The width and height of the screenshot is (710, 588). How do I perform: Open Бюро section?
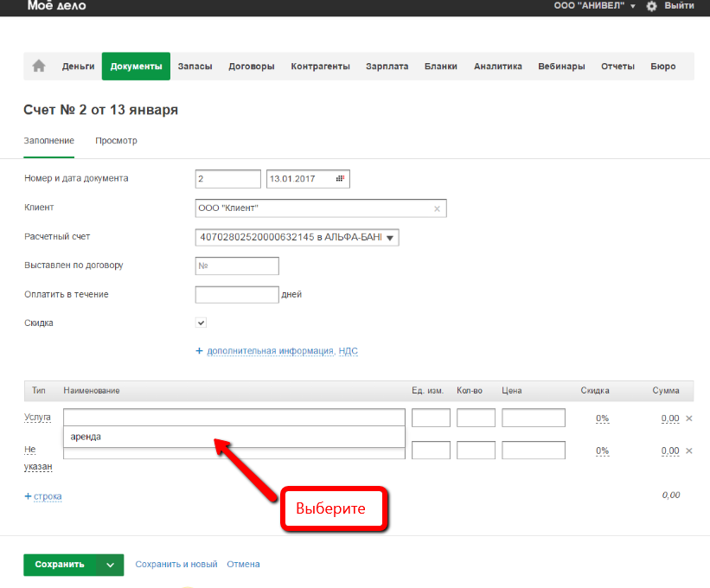663,66
